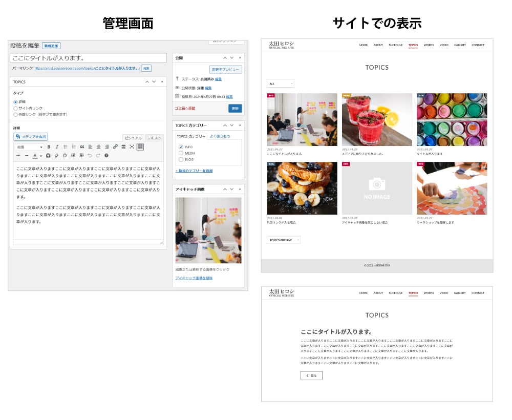
Task: Click the アイキャッチ画像を削除 link
Action: (194, 278)
